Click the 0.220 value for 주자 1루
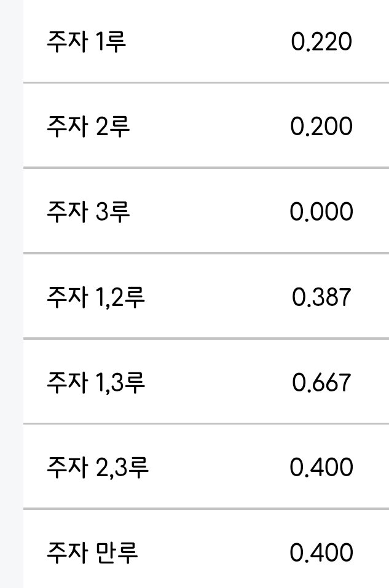 pos(321,41)
